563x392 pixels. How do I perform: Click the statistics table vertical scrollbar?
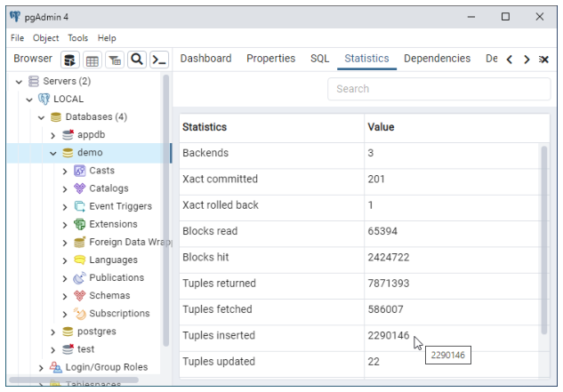tap(544, 240)
